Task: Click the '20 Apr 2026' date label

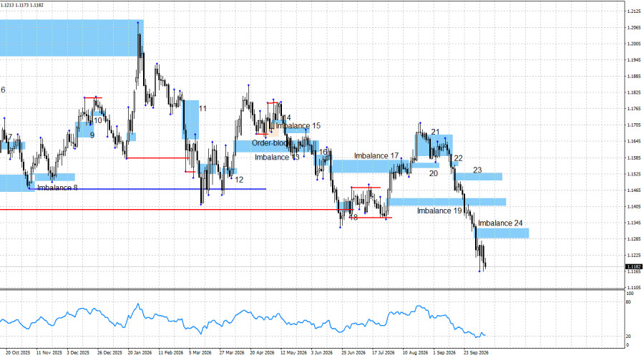Action: (262, 353)
